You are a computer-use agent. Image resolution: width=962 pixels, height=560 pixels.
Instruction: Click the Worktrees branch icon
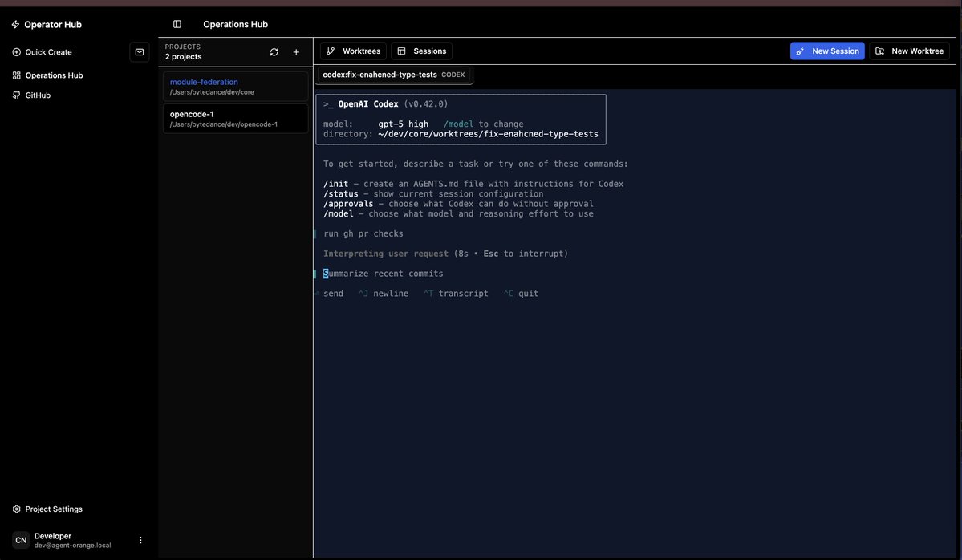[x=331, y=51]
